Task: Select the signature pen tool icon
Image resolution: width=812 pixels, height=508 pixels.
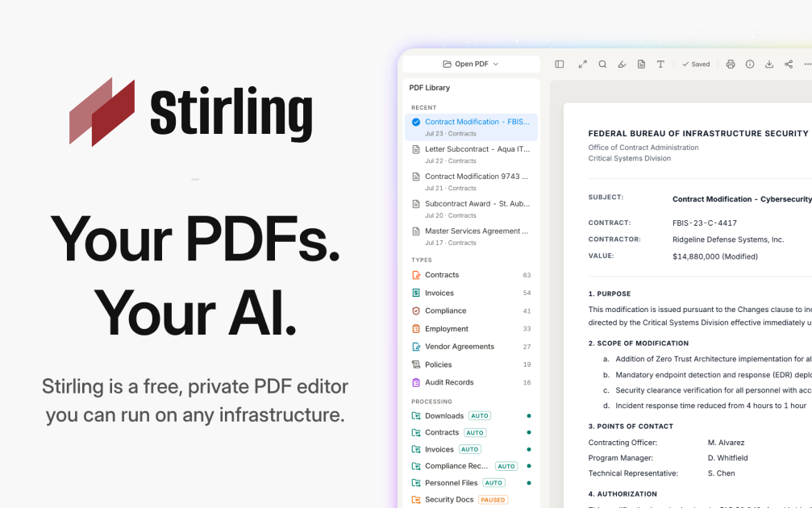Action: (x=622, y=65)
